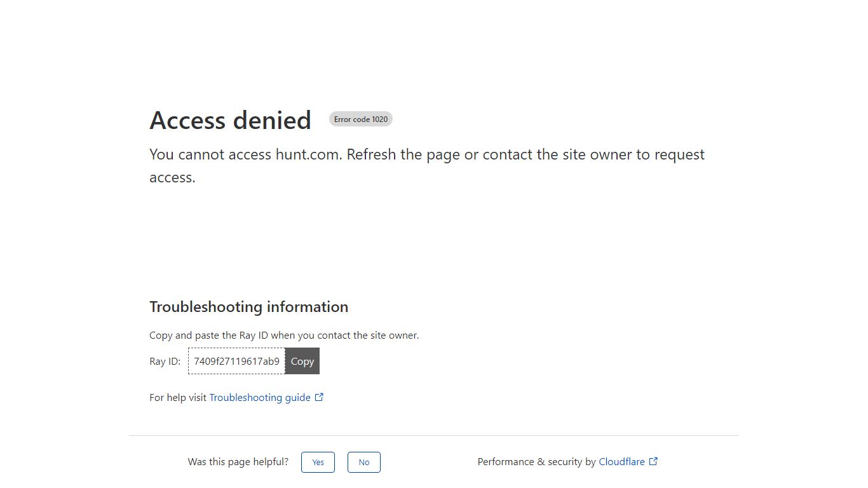Viewport: 868px width, 488px height.
Task: Visit the Cloudflare link
Action: tap(621, 462)
